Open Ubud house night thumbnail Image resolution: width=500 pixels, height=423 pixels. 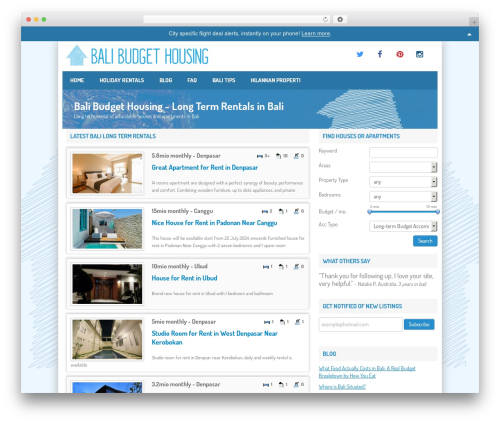pos(107,284)
